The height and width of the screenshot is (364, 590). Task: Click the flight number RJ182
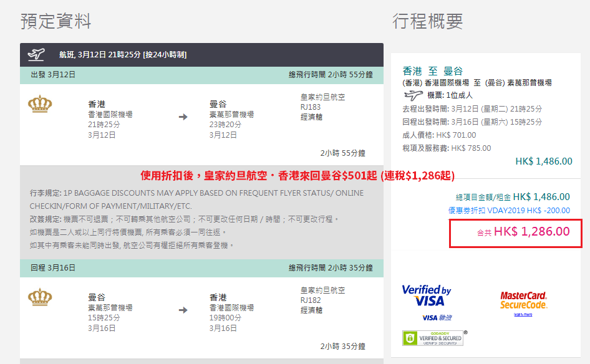pos(311,300)
